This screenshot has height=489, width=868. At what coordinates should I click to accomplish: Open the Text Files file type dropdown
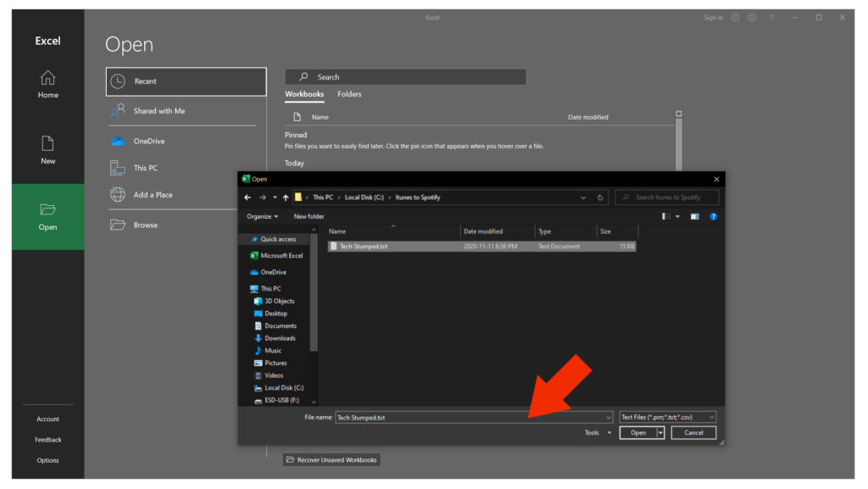(668, 417)
